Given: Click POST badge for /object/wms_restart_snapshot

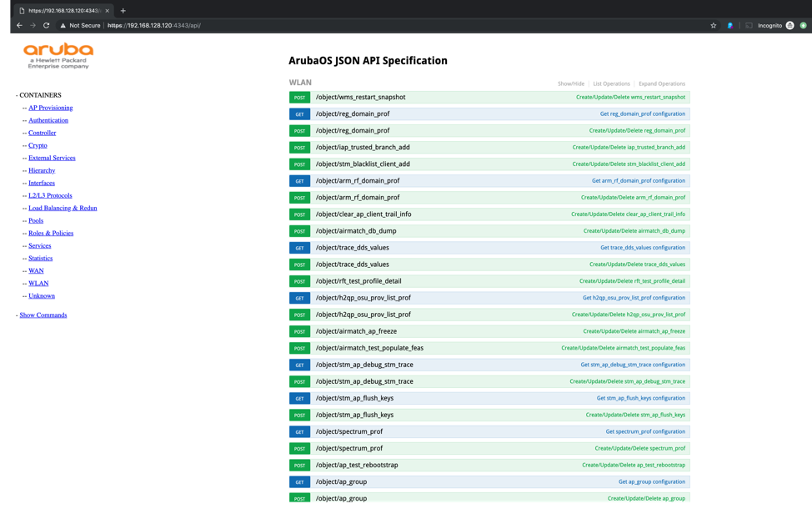Looking at the screenshot, I should tap(299, 98).
